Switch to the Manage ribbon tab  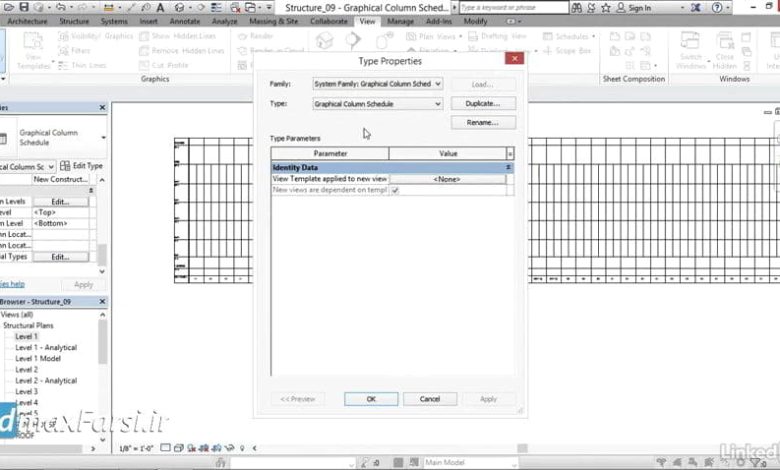point(400,21)
